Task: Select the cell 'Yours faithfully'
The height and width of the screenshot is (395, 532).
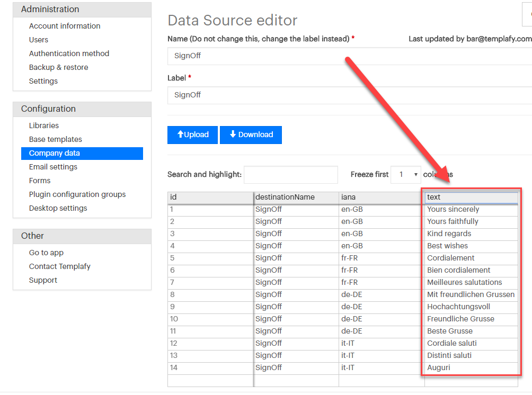Action: tap(471, 222)
